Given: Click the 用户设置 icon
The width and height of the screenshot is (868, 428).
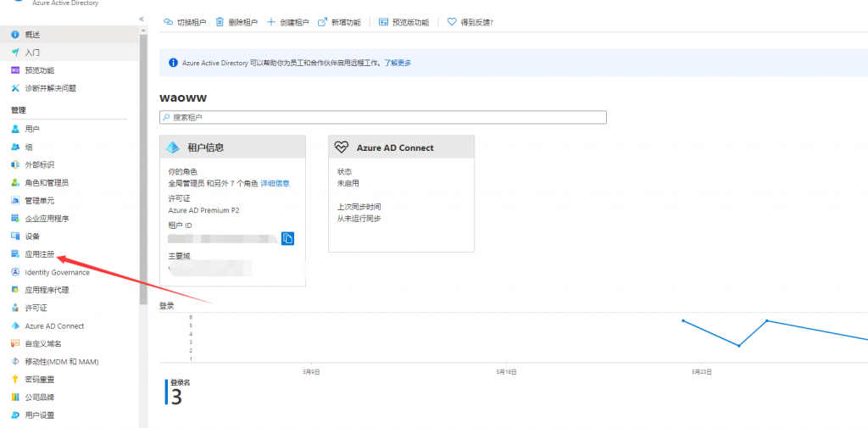Looking at the screenshot, I should tap(15, 414).
